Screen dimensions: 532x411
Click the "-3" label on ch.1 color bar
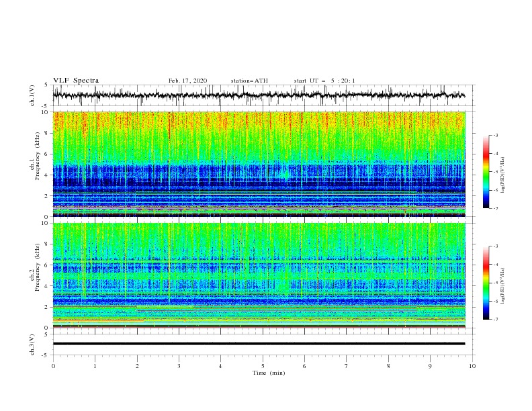(x=496, y=135)
